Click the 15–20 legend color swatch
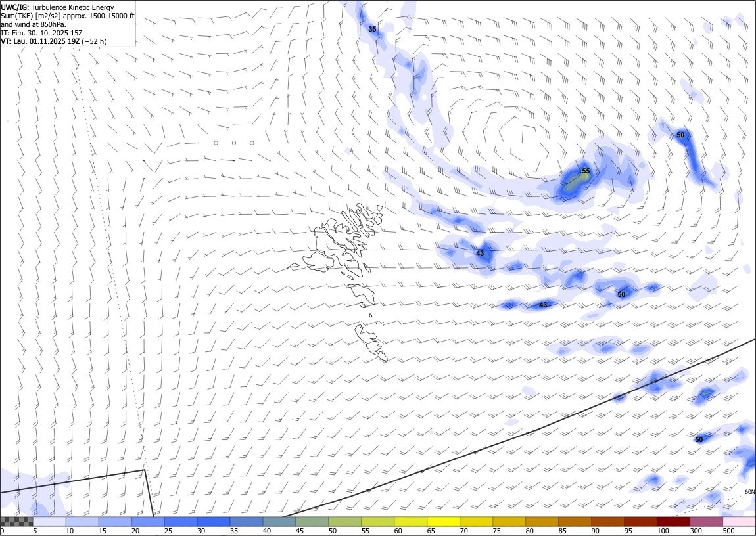Screen dimensions: 756x536 pos(115,522)
